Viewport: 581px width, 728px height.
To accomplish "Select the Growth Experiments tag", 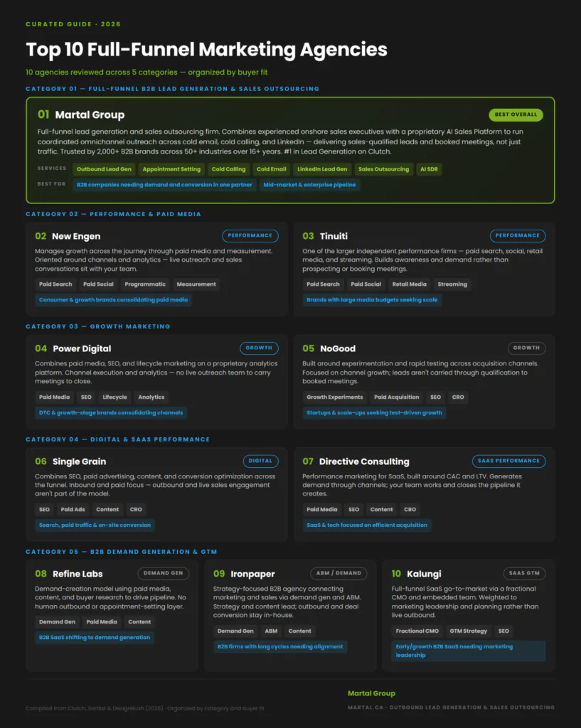I will (x=335, y=397).
